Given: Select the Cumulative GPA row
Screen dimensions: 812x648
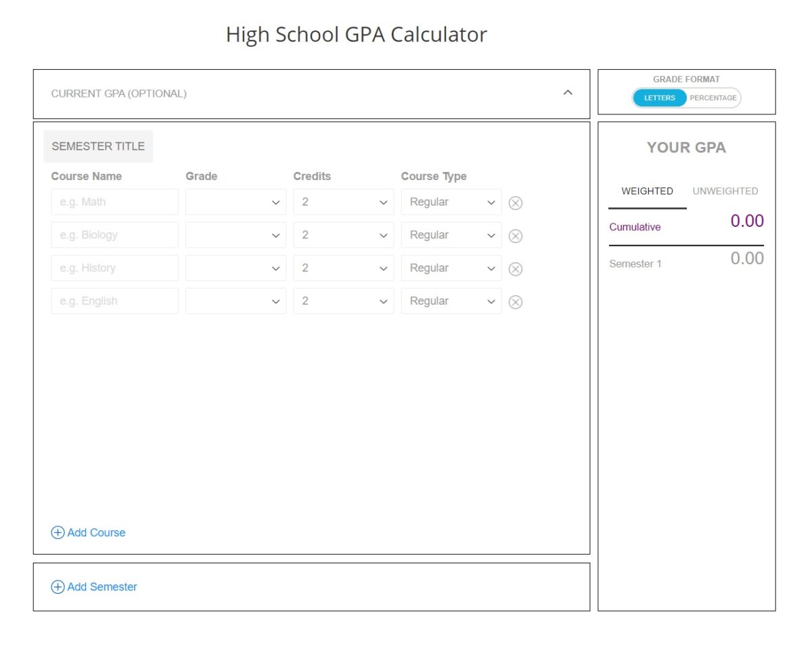Looking at the screenshot, I should (x=635, y=227).
